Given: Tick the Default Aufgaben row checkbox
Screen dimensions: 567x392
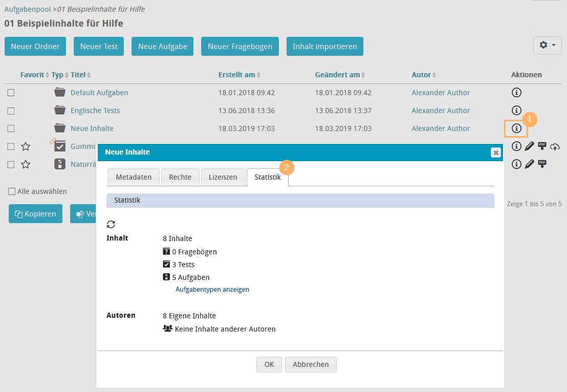Looking at the screenshot, I should tap(11, 93).
